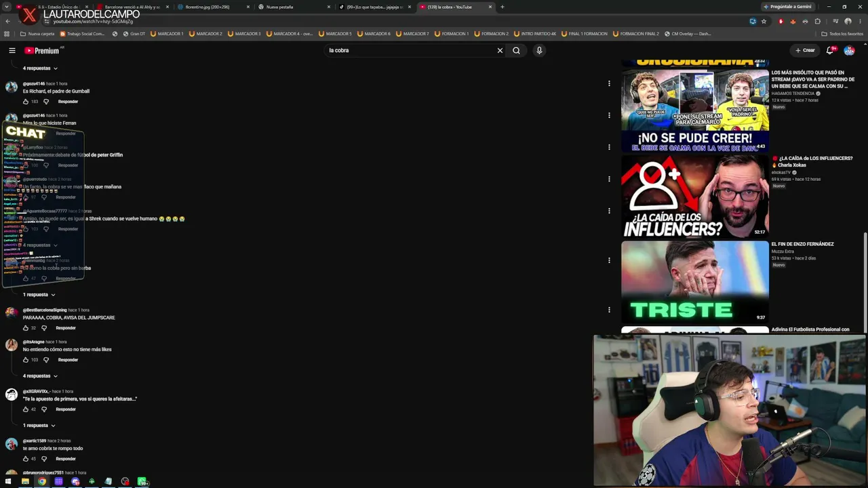
Task: Open Google Chrome from the taskbar
Action: pyautogui.click(x=42, y=482)
